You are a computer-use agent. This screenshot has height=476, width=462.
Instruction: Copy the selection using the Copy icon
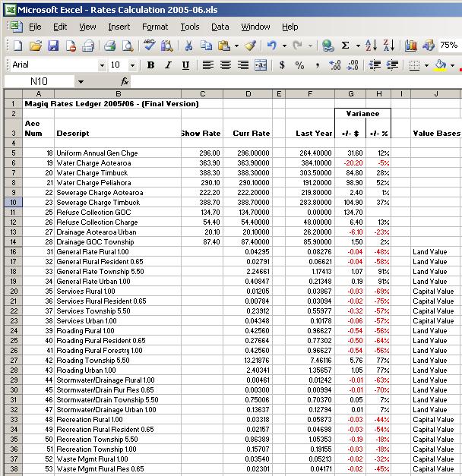(x=207, y=46)
